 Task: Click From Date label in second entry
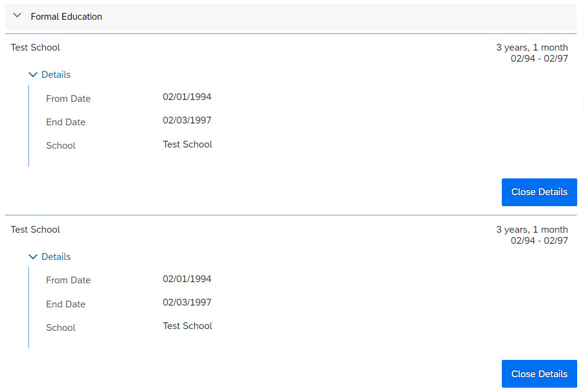tap(68, 280)
